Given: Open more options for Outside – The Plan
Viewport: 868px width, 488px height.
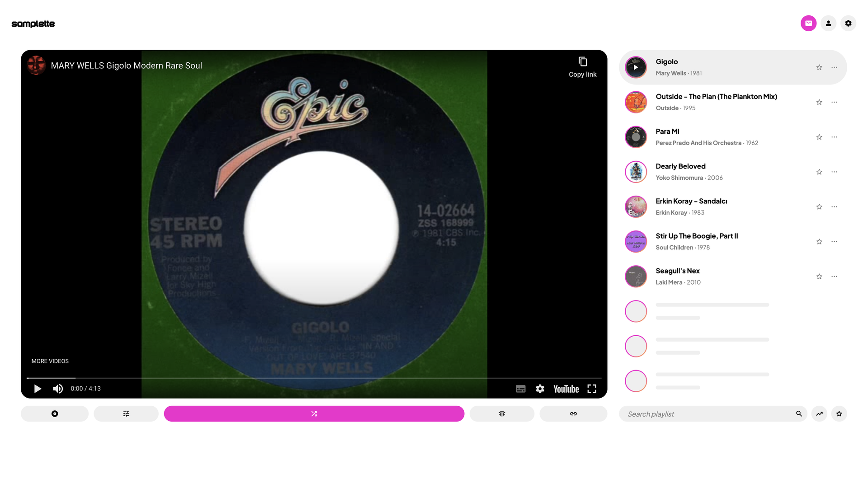Looking at the screenshot, I should point(834,102).
